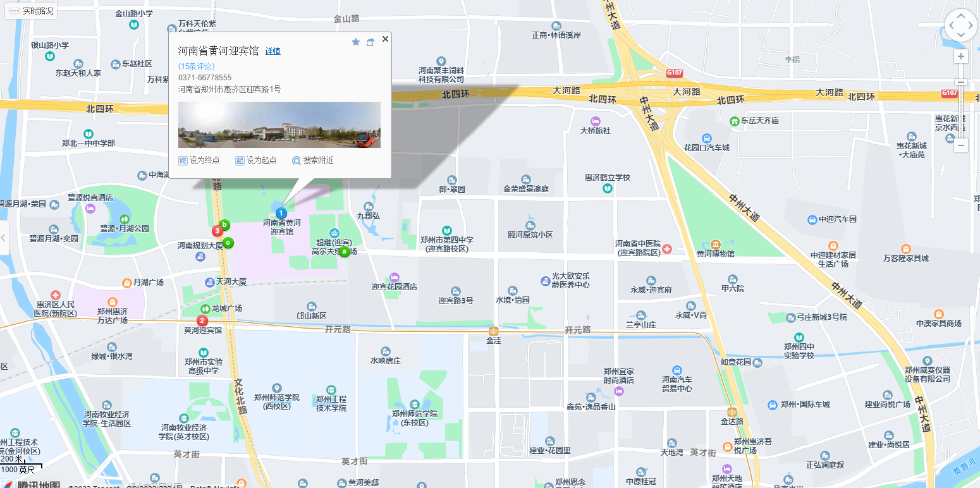Select green marker b next to marker 3
Image resolution: width=980 pixels, height=488 pixels.
click(224, 224)
